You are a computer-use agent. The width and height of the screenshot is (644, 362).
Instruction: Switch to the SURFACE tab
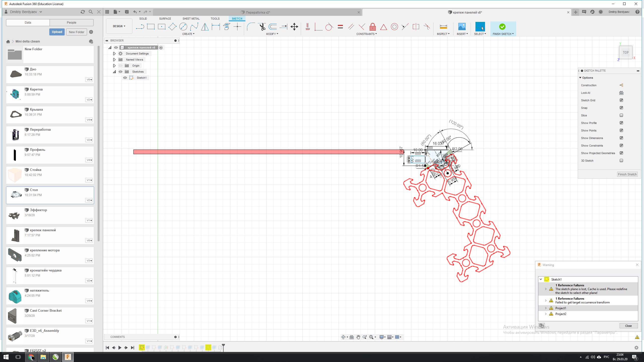165,19
